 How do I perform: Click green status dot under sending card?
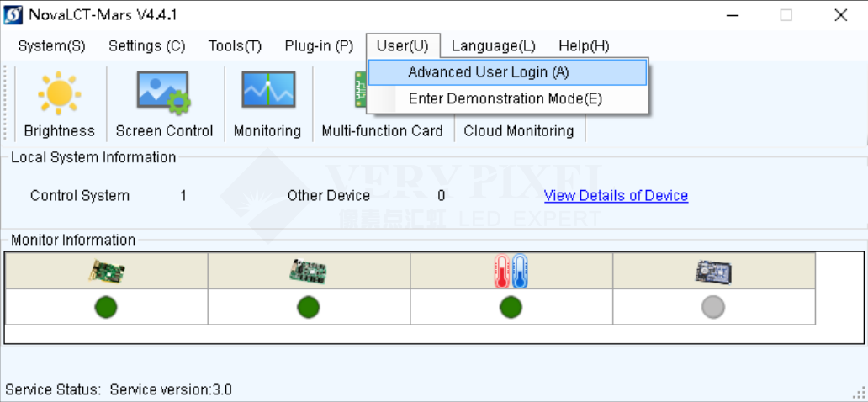[x=106, y=307]
